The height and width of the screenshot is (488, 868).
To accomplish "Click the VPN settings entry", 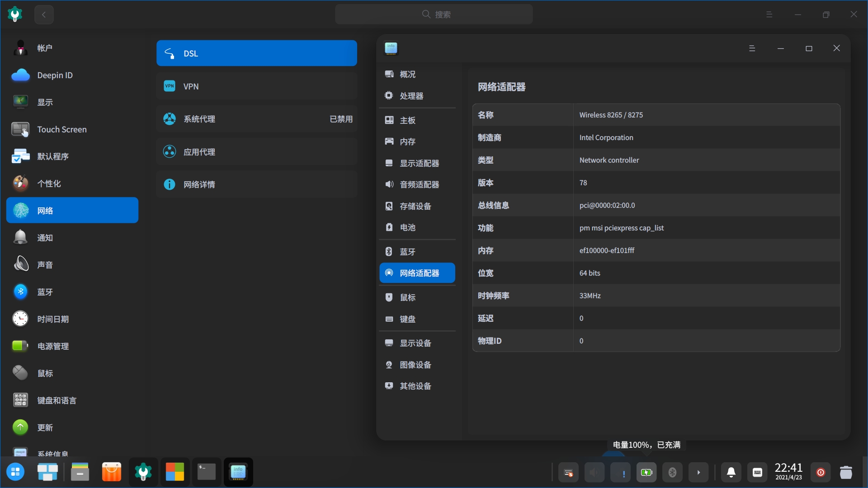I will (x=256, y=86).
